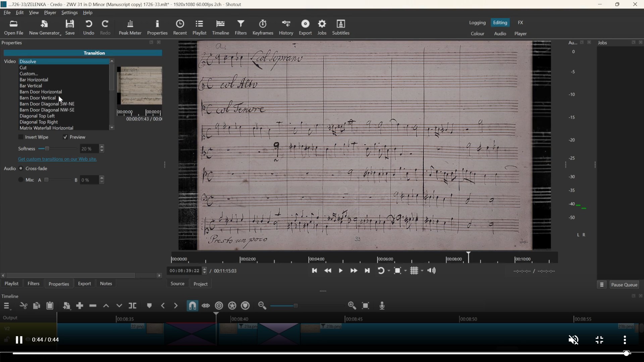
Task: Open the zoom level dropdown arrow
Action: click(406, 271)
